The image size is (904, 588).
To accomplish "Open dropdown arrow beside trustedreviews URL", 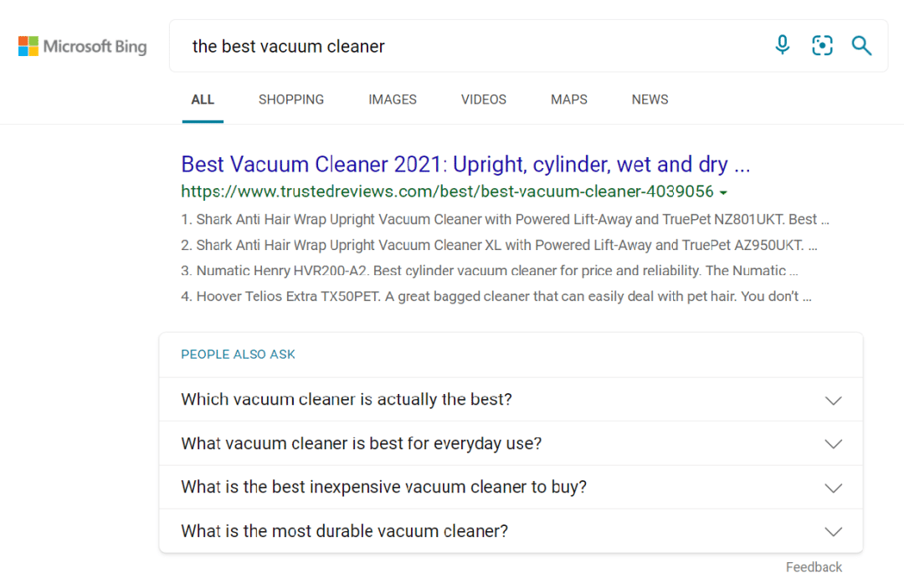I will point(723,192).
